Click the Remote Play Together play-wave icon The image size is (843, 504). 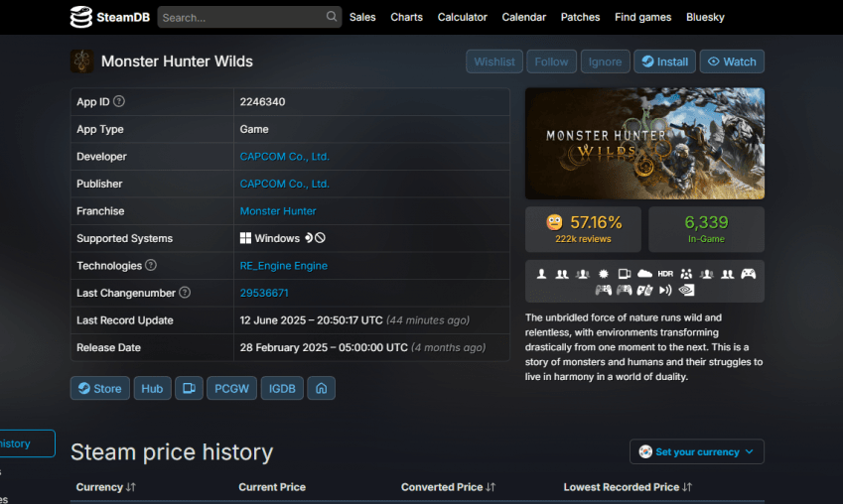click(x=665, y=290)
